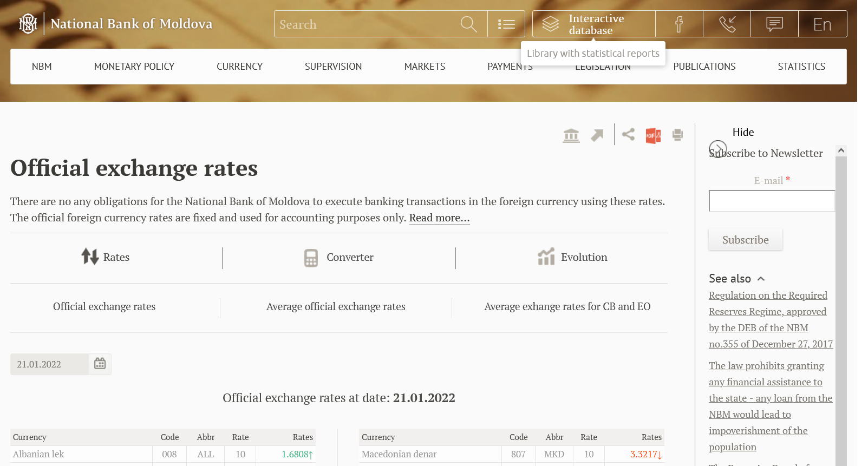This screenshot has width=868, height=466.
Task: Open the feedback chat bubble icon
Action: click(774, 24)
